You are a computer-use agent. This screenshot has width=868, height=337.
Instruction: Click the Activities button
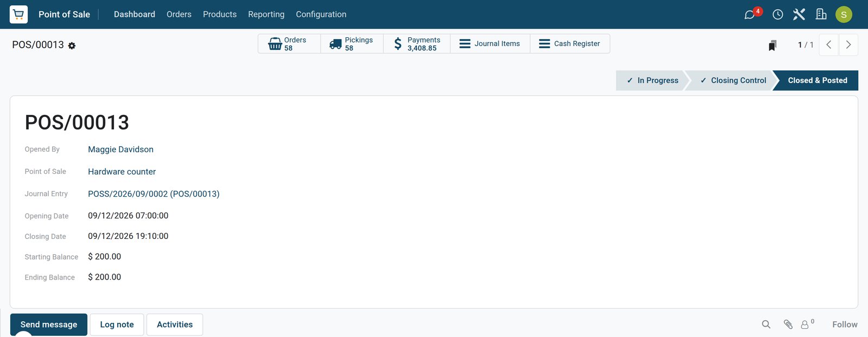coord(175,325)
